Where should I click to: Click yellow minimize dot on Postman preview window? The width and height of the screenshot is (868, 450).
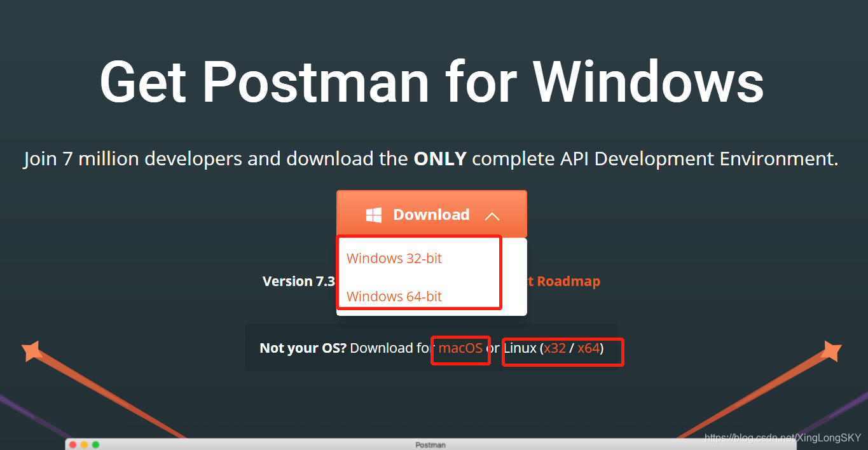[x=84, y=445]
